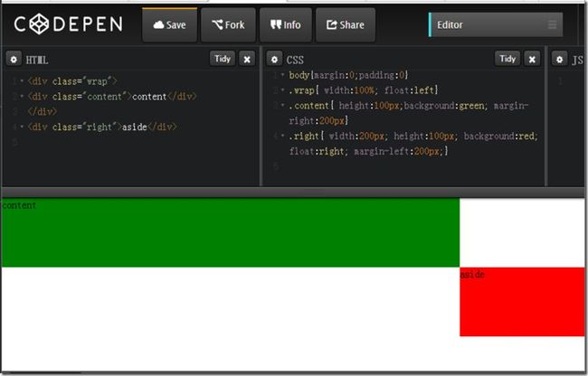Fold CSS .wrap rule arrow
This screenshot has width=588, height=376.
pos(283,89)
